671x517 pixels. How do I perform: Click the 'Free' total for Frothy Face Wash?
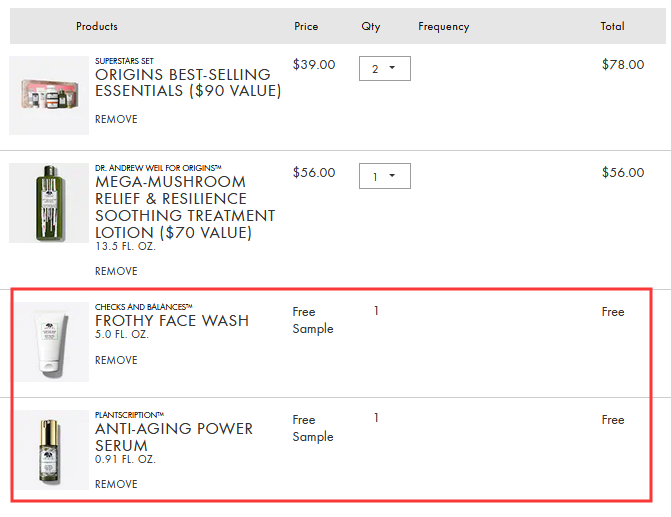click(613, 312)
